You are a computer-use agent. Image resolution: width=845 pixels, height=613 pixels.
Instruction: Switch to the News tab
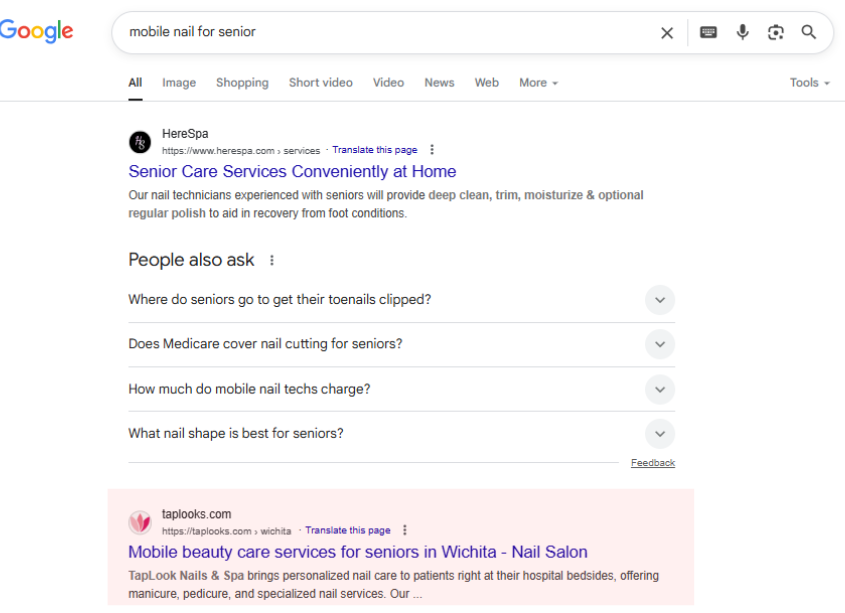(439, 82)
